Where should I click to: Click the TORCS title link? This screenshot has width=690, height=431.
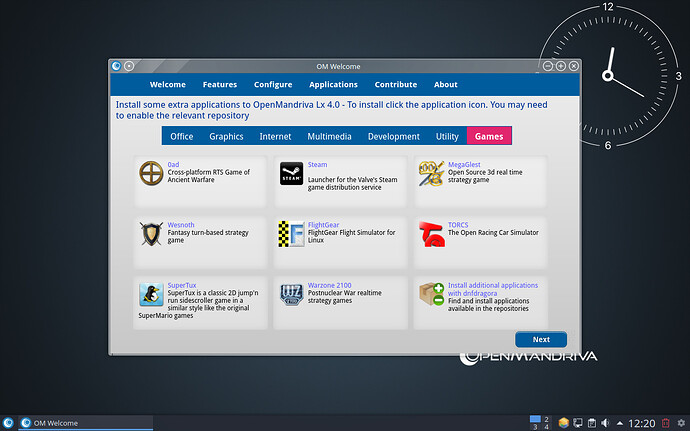458,225
